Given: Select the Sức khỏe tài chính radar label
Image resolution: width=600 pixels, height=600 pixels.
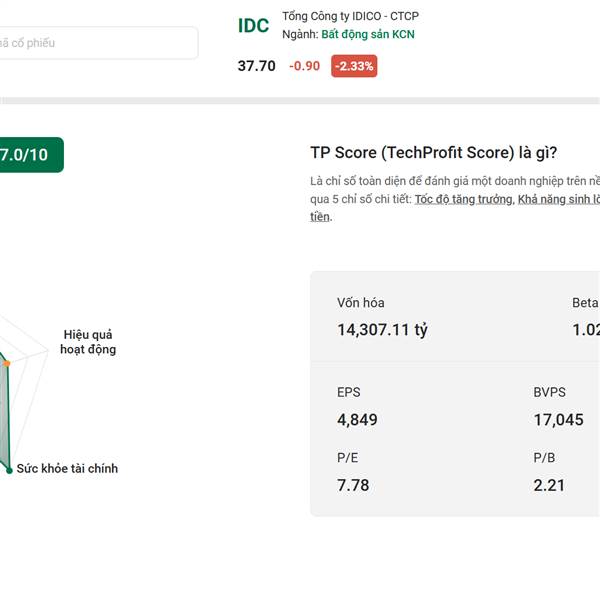Looking at the screenshot, I should [67, 468].
